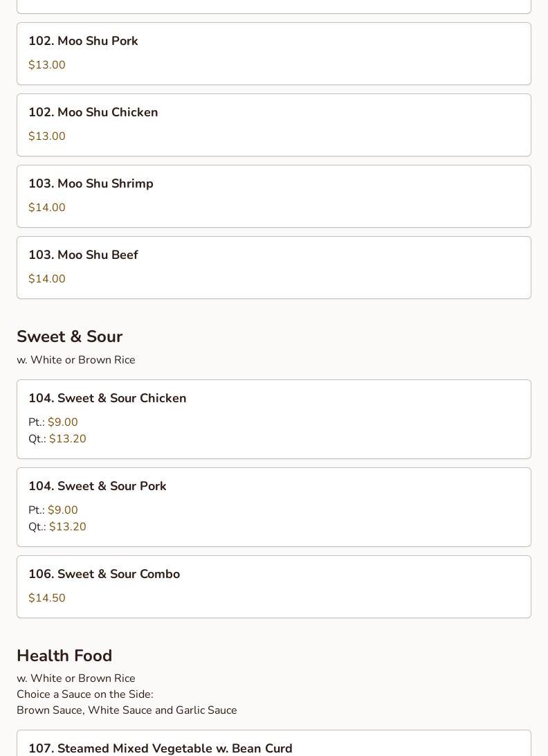
Task: Pick Qt. $13.20 for Sweet & Sour Pork
Action: tap(67, 527)
